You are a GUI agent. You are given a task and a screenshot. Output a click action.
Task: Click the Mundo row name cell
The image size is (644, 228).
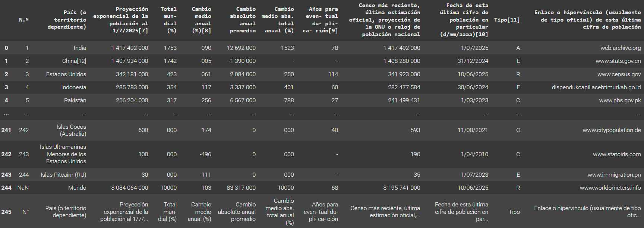coord(77,188)
